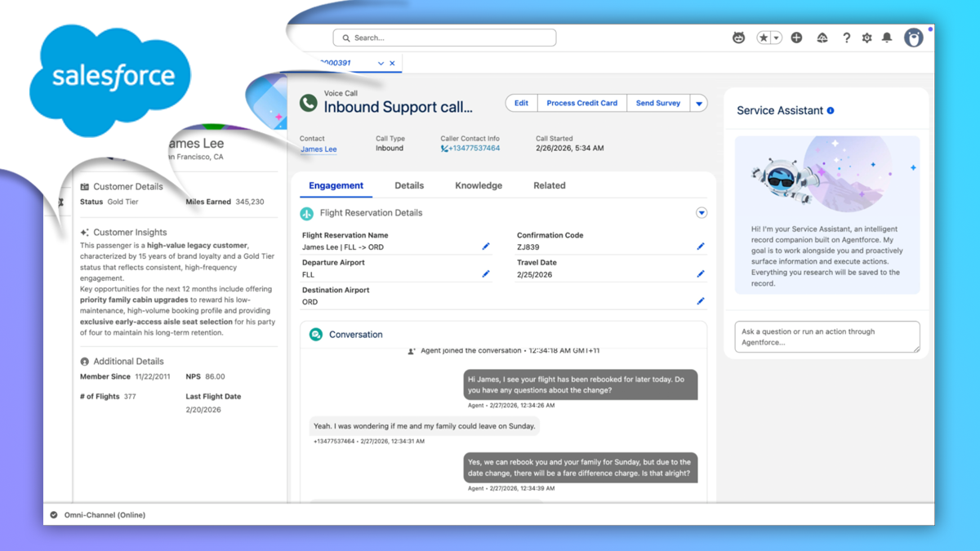
Task: Open the Help question mark icon
Action: 846,38
